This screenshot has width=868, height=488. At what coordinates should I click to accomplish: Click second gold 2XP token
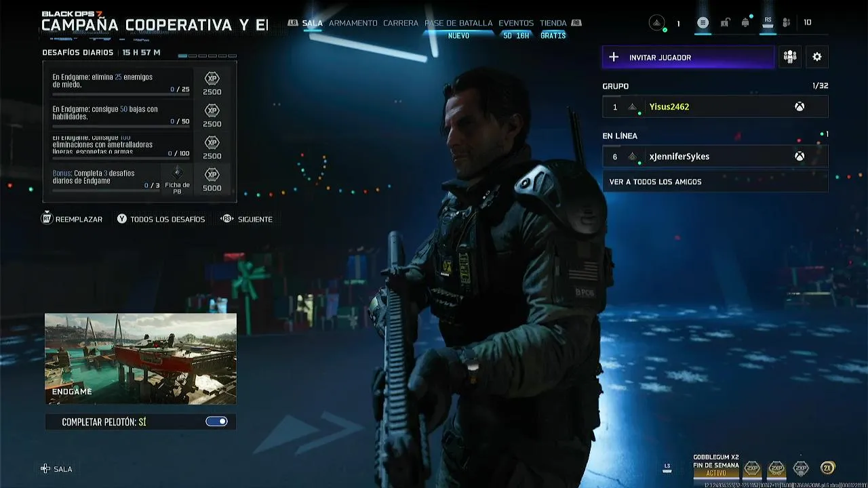776,468
